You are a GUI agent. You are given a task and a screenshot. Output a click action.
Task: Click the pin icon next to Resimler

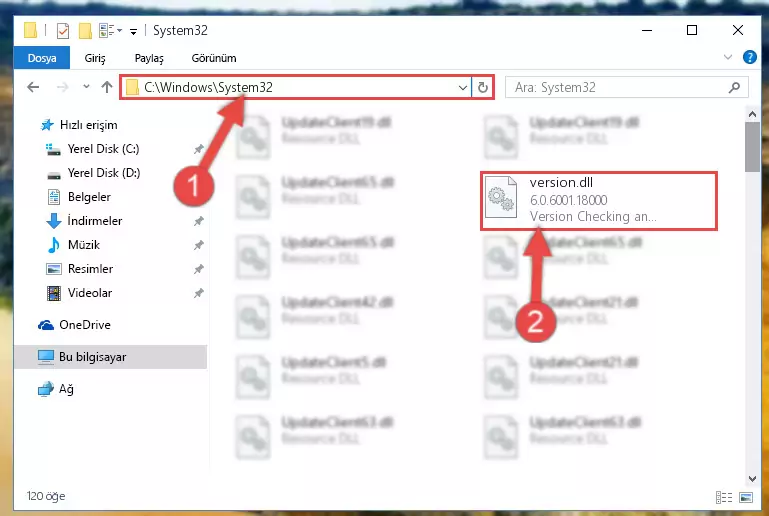click(199, 269)
